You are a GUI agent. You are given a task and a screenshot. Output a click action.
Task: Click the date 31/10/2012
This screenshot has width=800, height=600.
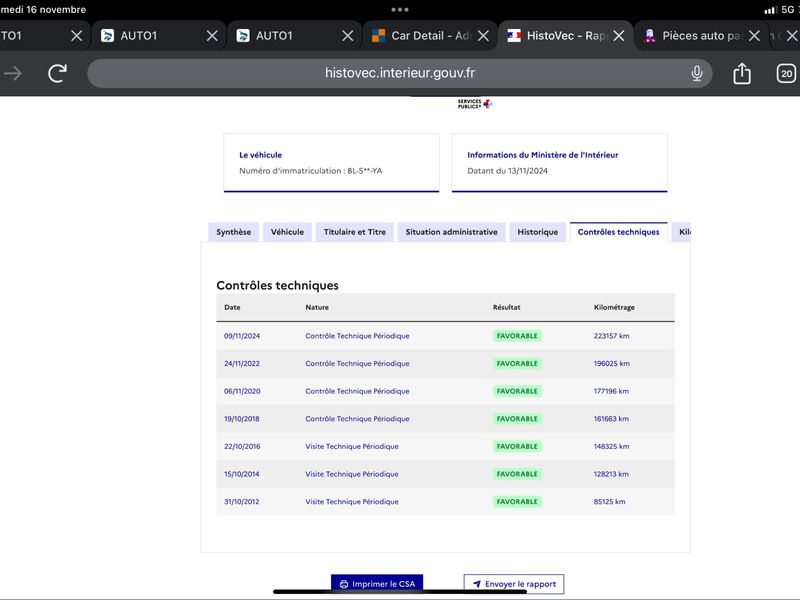(242, 501)
